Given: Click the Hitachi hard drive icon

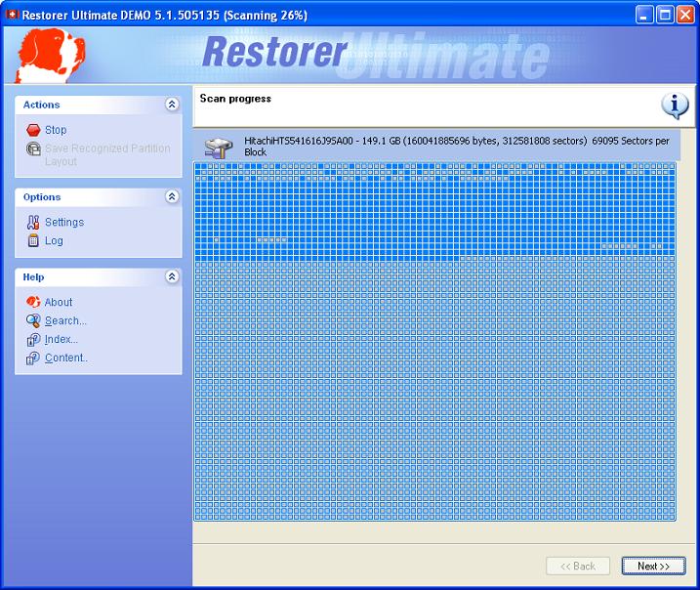Looking at the screenshot, I should 219,147.
